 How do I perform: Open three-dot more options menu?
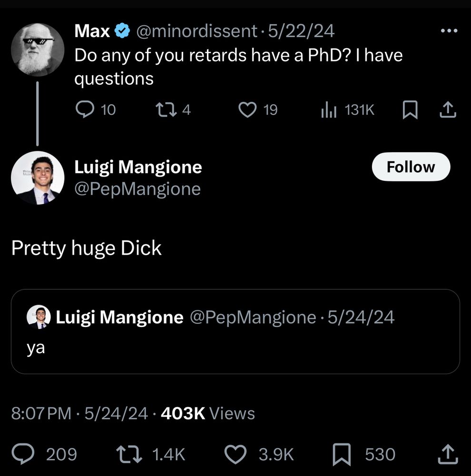(x=449, y=31)
